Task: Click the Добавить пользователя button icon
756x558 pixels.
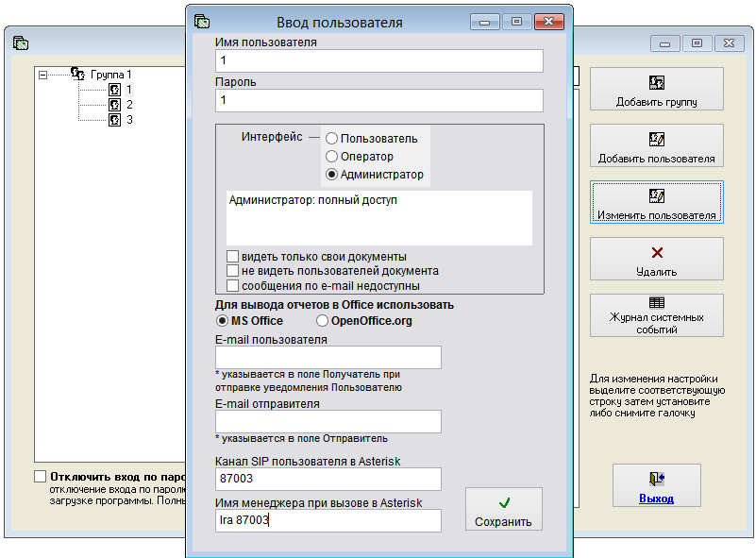Action: tap(656, 140)
